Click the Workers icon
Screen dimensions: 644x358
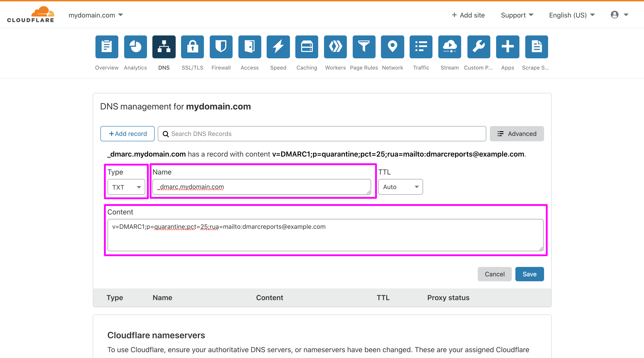tap(335, 47)
